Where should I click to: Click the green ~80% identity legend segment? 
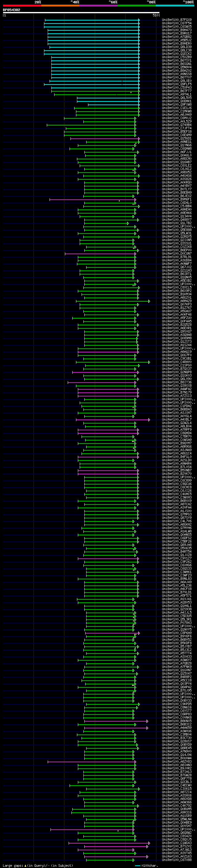point(137,6)
